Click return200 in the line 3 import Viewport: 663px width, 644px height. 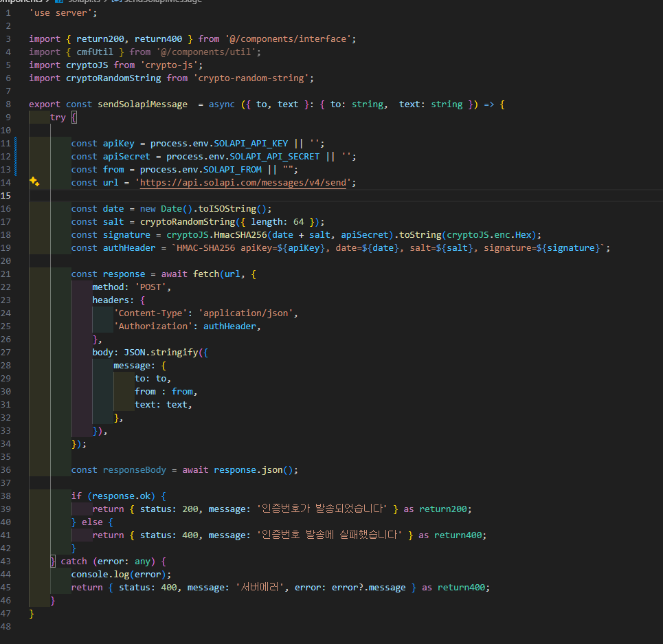tap(100, 39)
